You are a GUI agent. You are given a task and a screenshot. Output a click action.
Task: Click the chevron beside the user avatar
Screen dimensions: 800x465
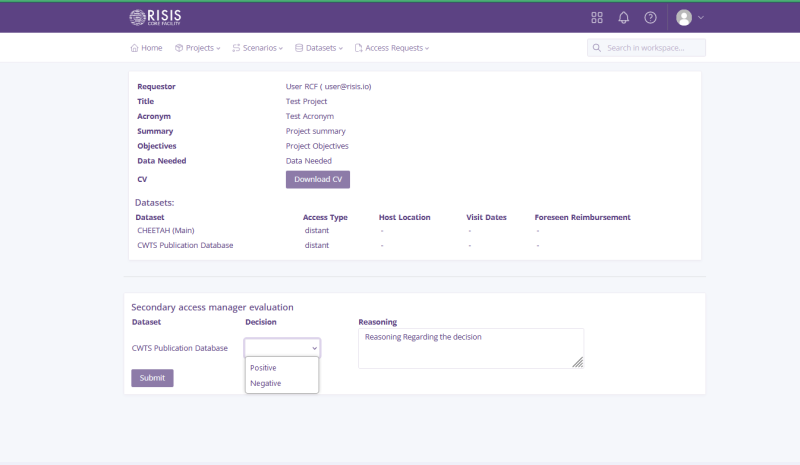(x=701, y=17)
